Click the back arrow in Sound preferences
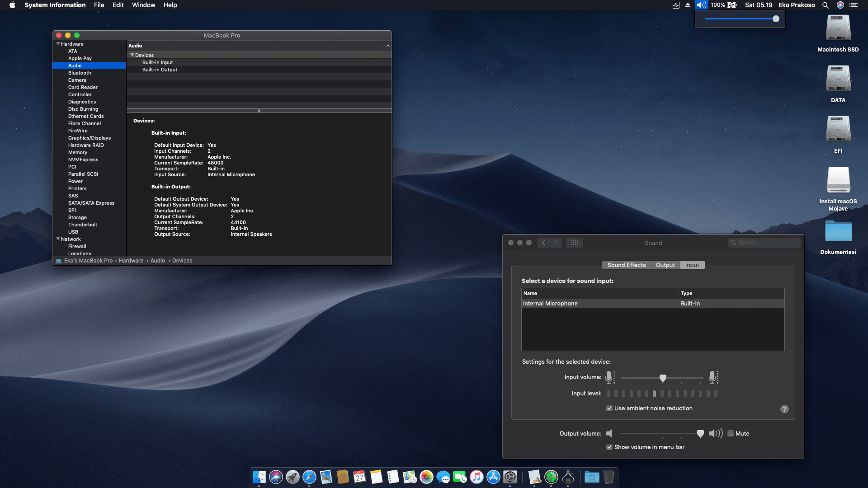Viewport: 868px width, 488px height. (544, 243)
